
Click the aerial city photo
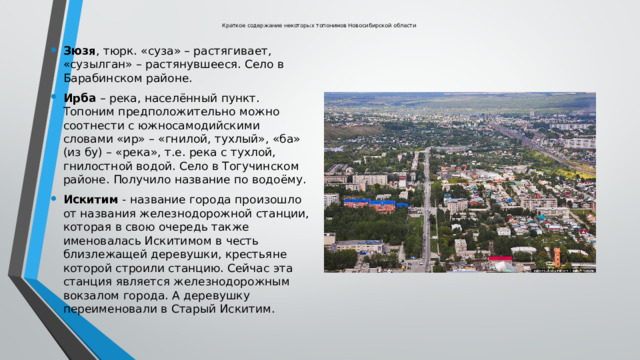click(460, 182)
